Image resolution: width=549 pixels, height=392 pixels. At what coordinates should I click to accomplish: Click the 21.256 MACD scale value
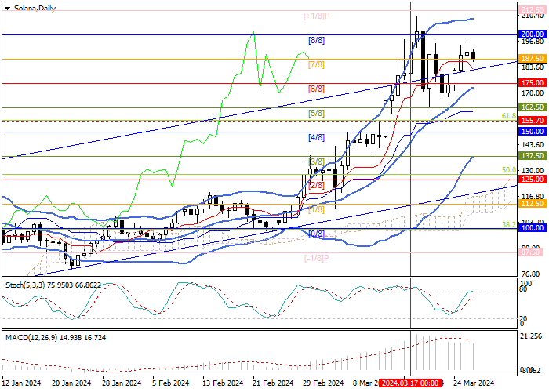point(531,336)
